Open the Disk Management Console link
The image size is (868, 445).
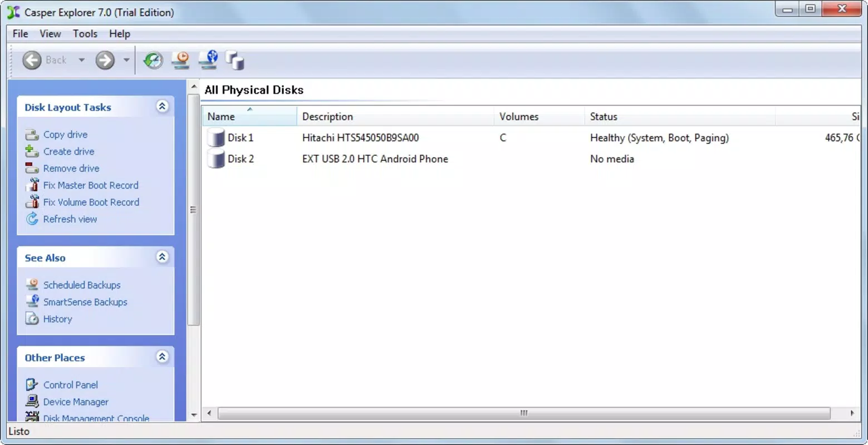96,418
